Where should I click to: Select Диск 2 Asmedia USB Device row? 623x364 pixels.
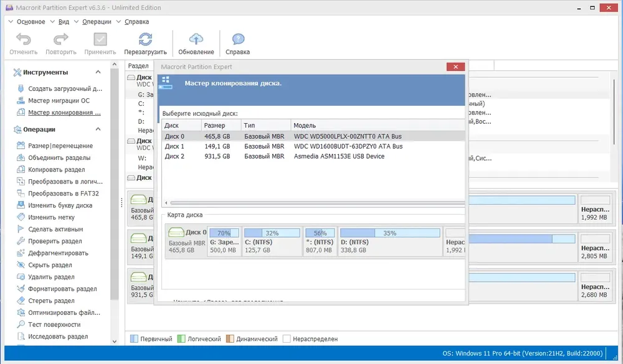coord(313,156)
